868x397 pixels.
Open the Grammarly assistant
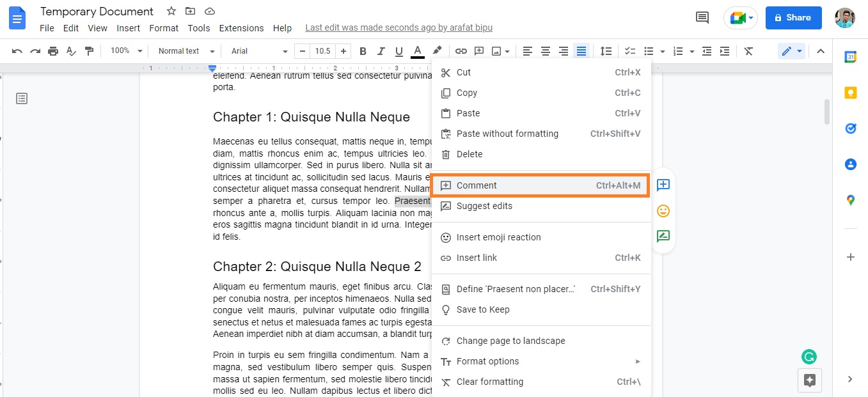[x=809, y=356]
